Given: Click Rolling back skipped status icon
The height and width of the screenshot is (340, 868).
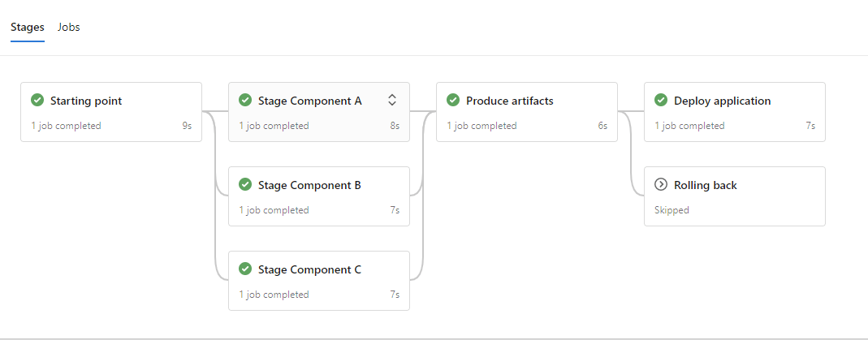Looking at the screenshot, I should tap(660, 185).
